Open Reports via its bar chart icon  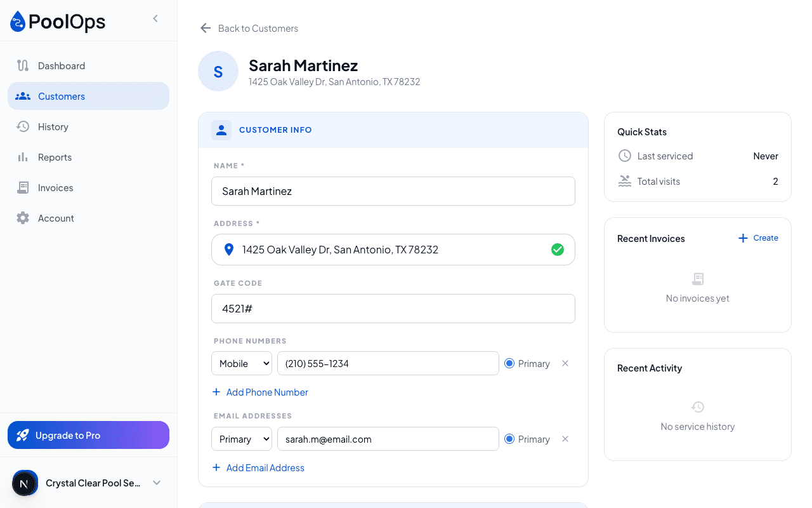point(23,157)
